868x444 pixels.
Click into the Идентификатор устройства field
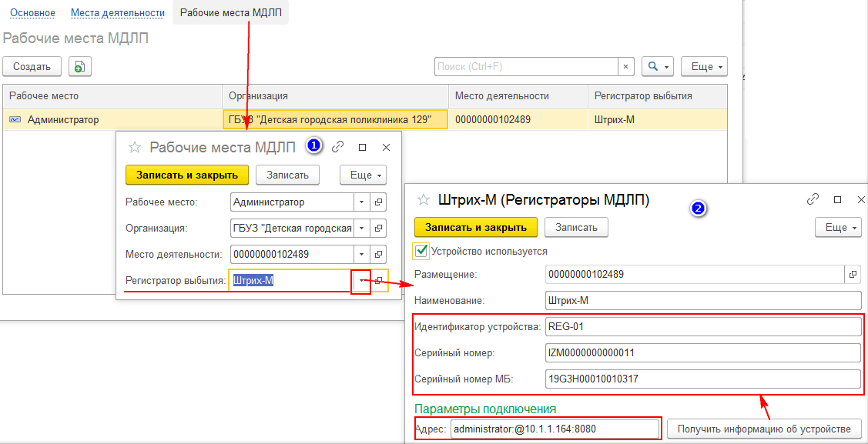702,327
